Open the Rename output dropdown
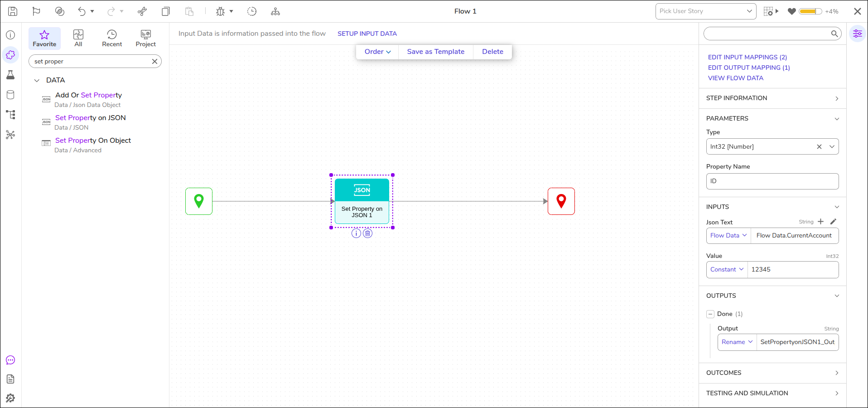The image size is (868, 408). tap(737, 342)
